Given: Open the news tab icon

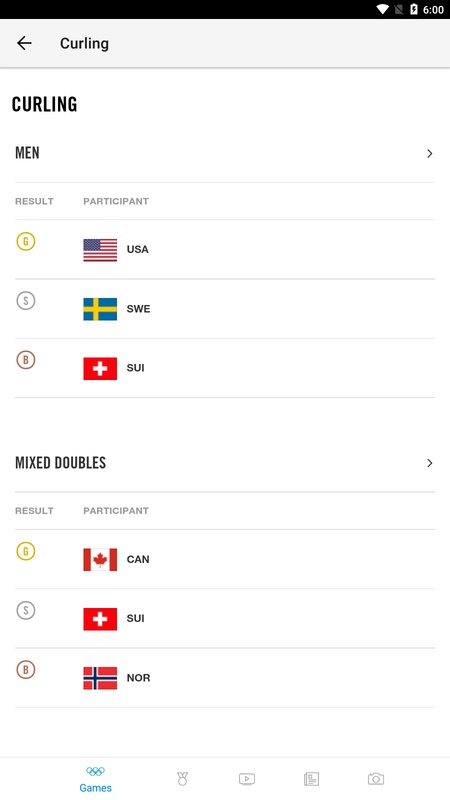Looking at the screenshot, I should click(x=311, y=779).
